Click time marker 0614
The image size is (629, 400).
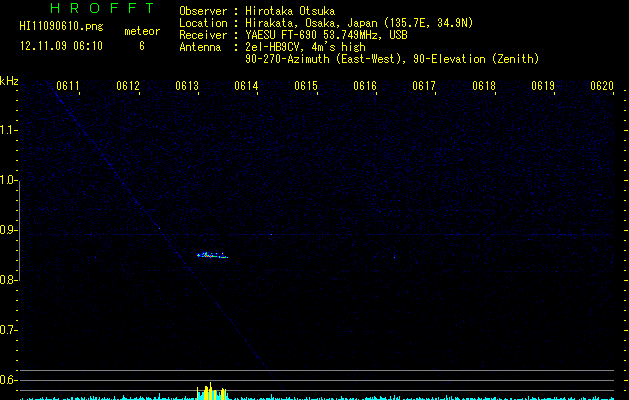coord(246,86)
